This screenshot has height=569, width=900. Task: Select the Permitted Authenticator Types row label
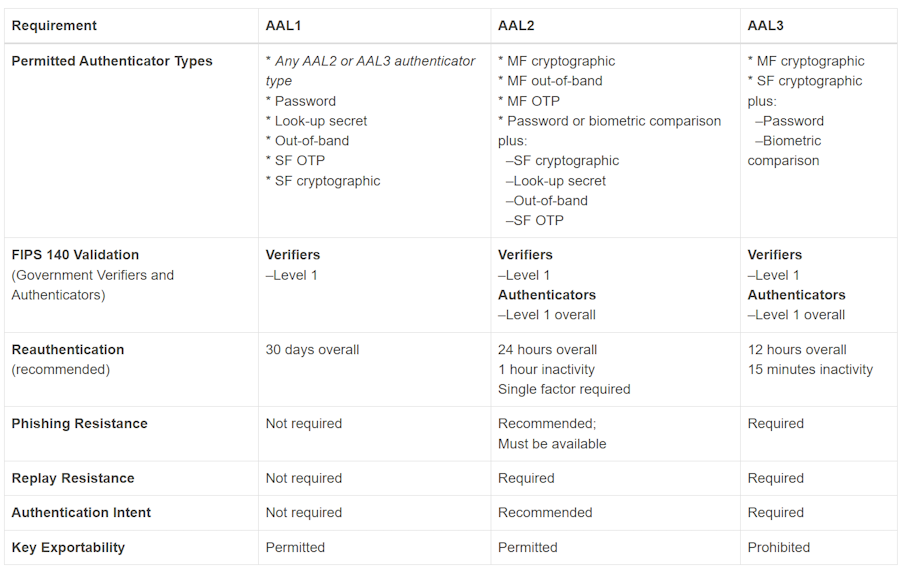pyautogui.click(x=112, y=61)
